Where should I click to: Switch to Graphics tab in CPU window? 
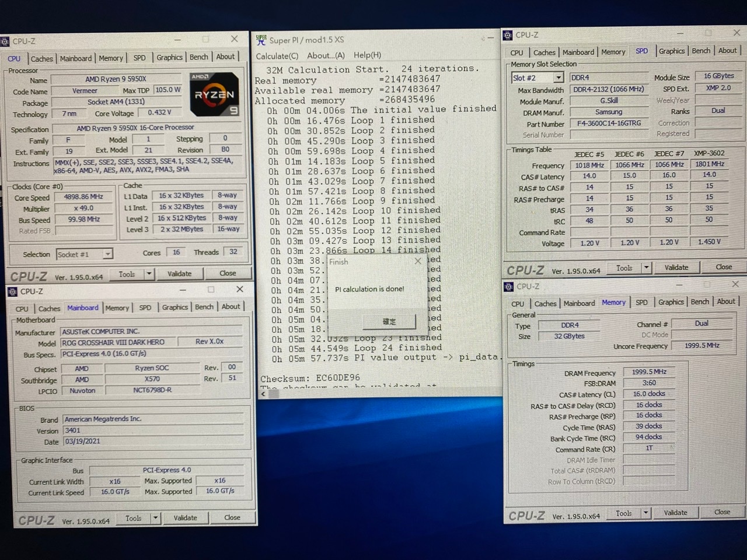169,57
